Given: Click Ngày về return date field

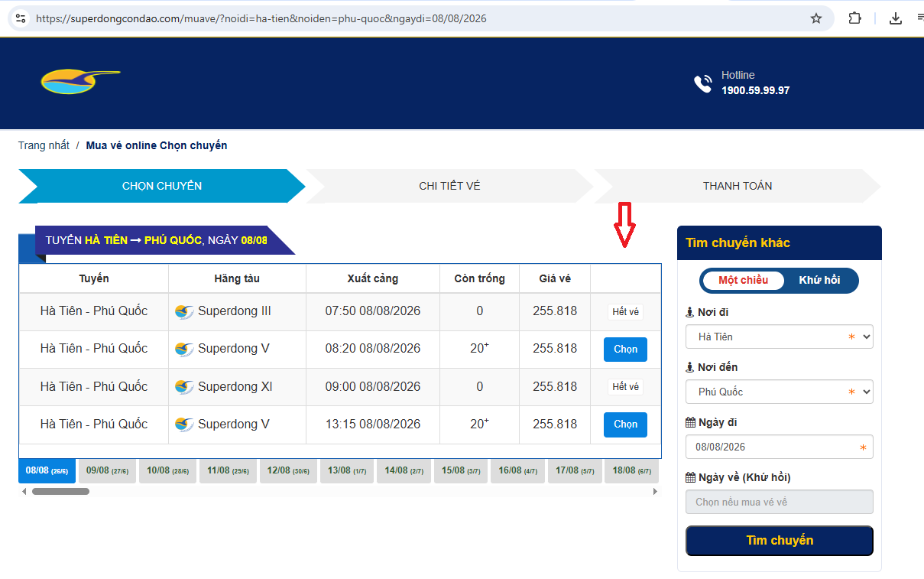Looking at the screenshot, I should pos(780,502).
